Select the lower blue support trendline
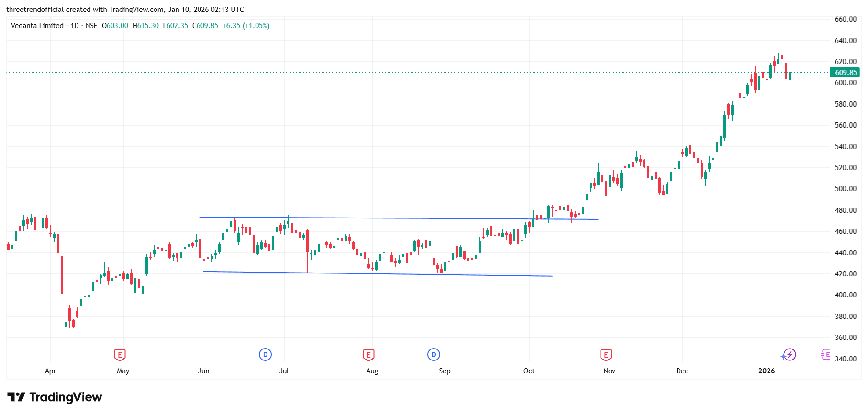Image resolution: width=868 pixels, height=415 pixels. [378, 274]
